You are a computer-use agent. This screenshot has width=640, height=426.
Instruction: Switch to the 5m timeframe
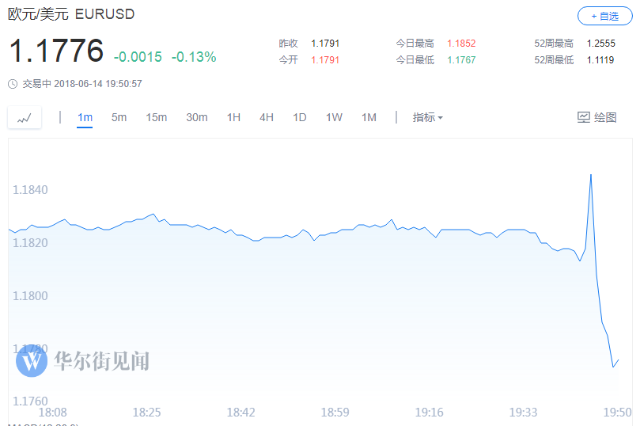pyautogui.click(x=119, y=118)
